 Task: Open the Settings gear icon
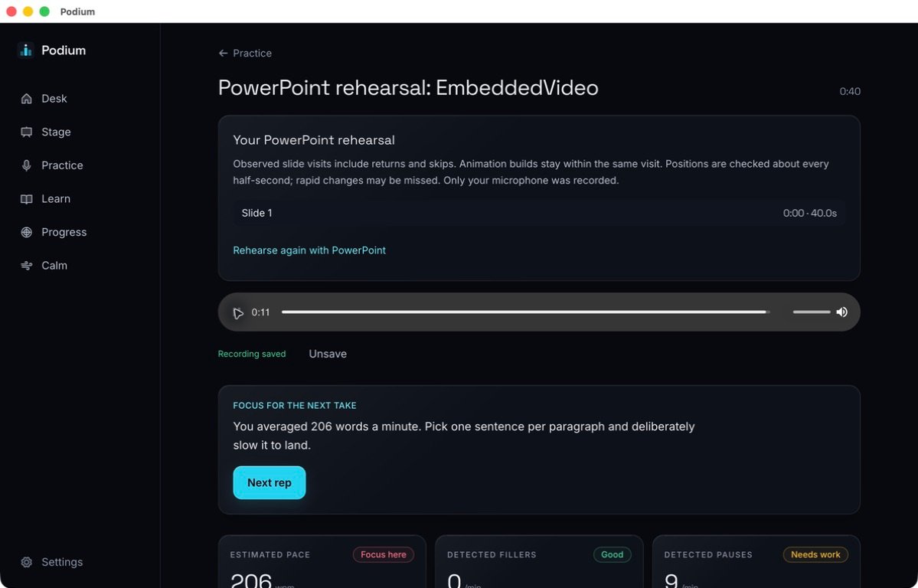pos(26,562)
